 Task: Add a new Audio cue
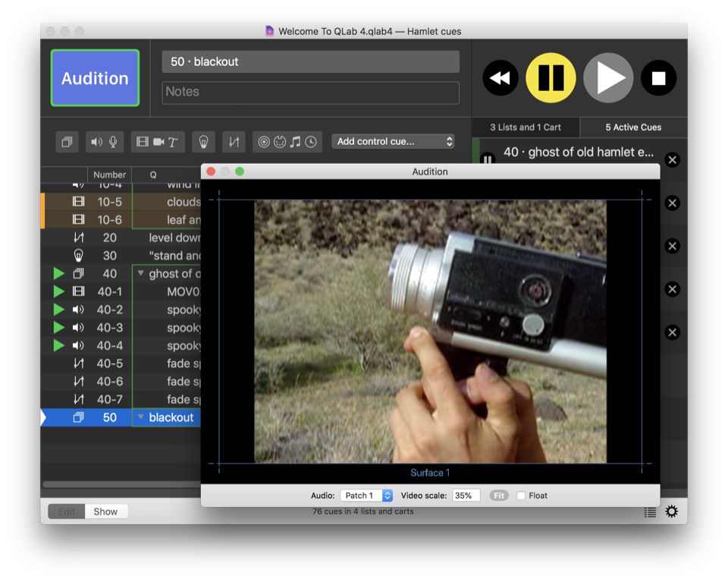pos(97,142)
